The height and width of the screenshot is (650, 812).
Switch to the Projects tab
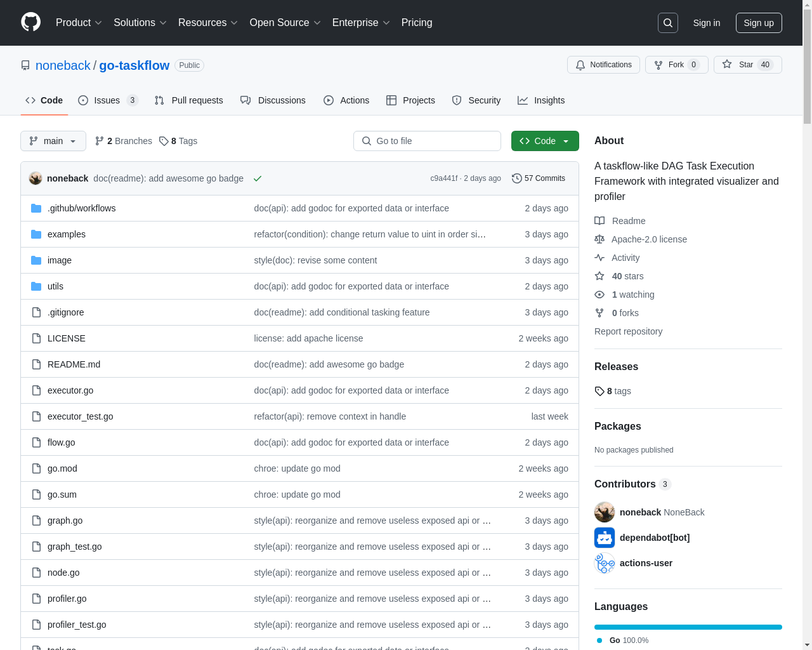click(410, 100)
